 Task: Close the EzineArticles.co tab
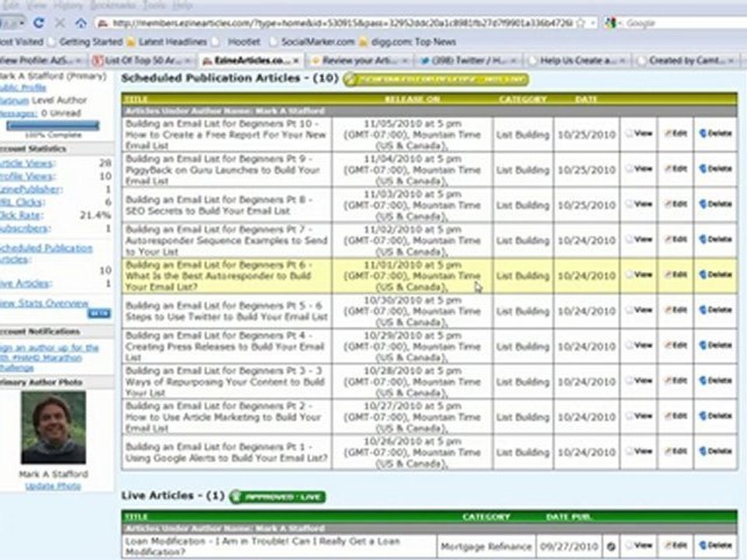click(x=296, y=61)
